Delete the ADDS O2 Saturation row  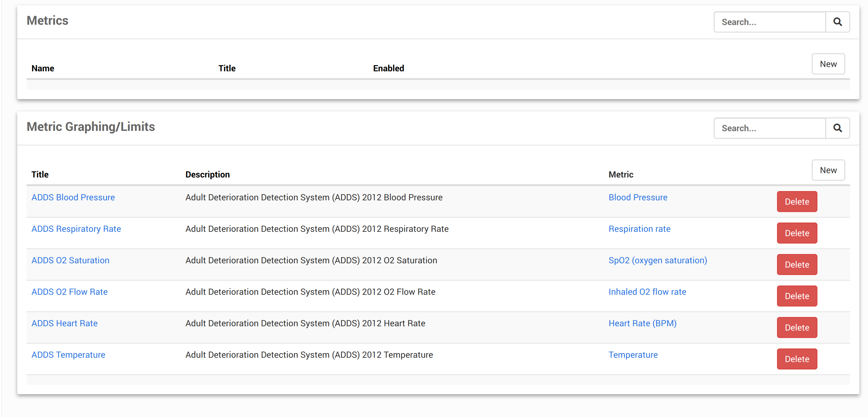pos(796,265)
